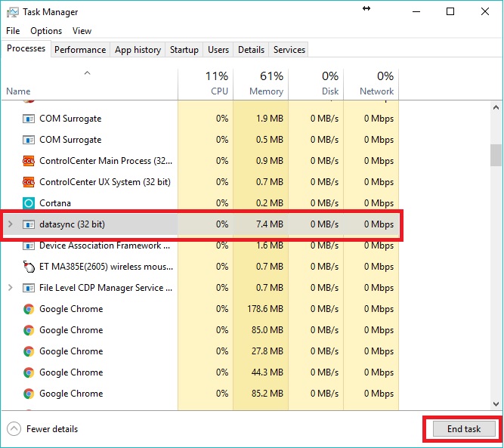
Task: Click the scrollbar down arrow
Action: click(x=496, y=404)
